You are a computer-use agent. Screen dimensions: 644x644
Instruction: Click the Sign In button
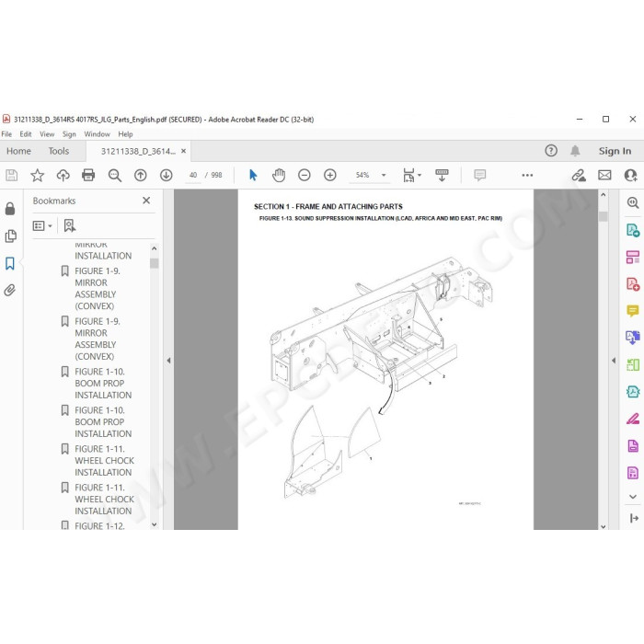[x=615, y=151]
